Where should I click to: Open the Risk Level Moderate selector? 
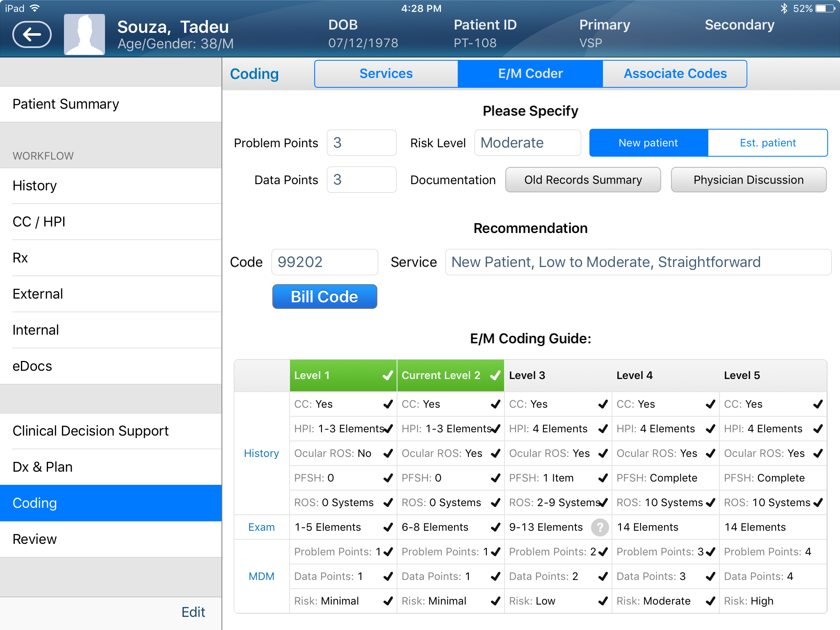pyautogui.click(x=527, y=143)
